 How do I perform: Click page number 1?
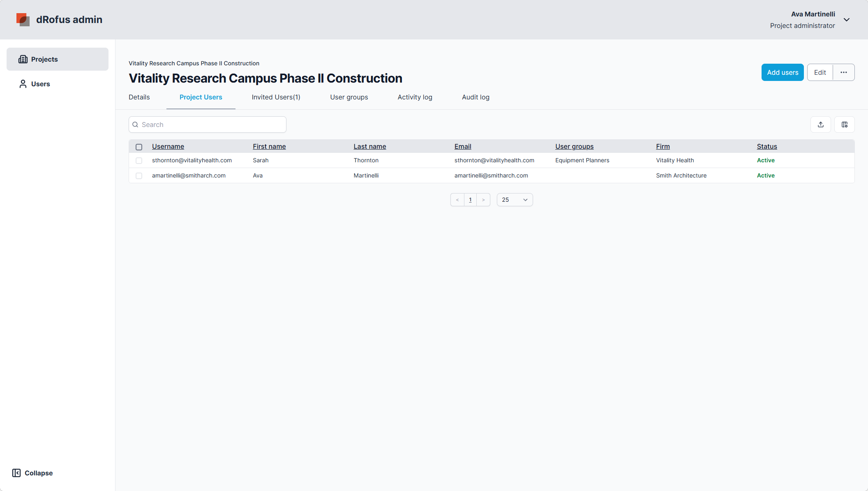pos(470,200)
